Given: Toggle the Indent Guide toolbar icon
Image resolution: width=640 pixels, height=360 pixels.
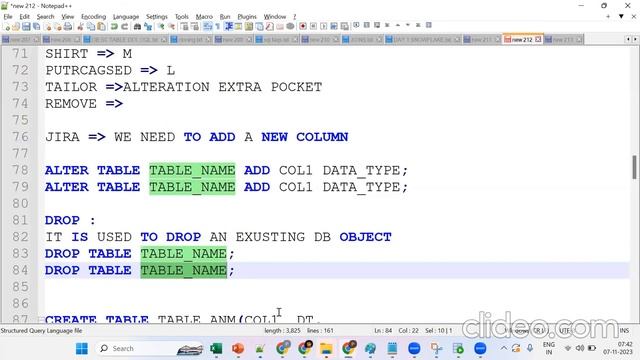Looking at the screenshot, I should click(x=229, y=27).
